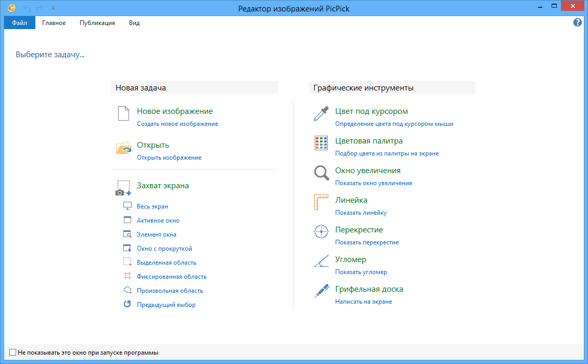The width and height of the screenshot is (588, 364).
Task: Select 'Окно с прокруткой' capture link
Action: click(164, 249)
